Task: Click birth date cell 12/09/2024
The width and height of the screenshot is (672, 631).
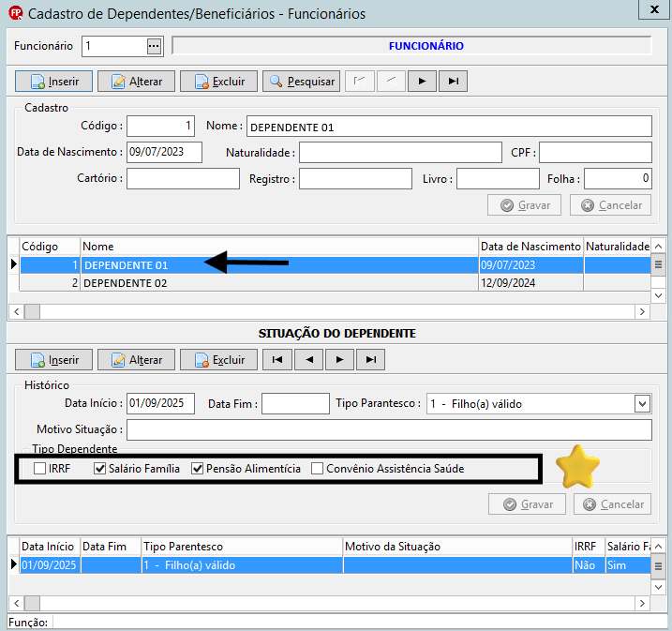Action: [x=531, y=283]
